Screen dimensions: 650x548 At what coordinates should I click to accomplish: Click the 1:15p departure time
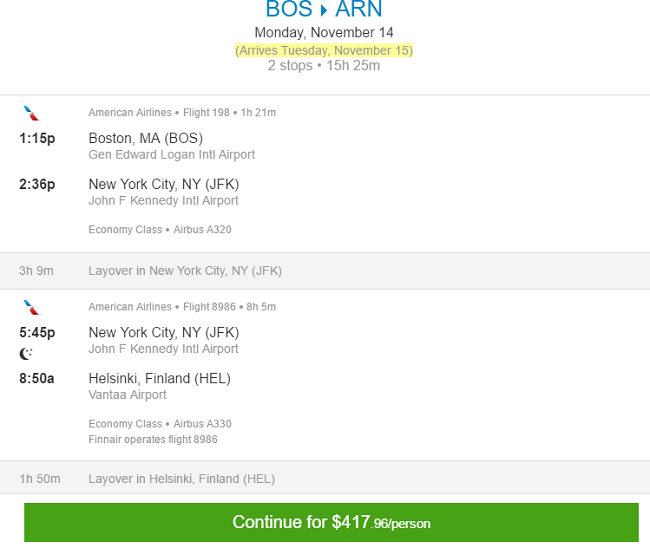tap(37, 138)
